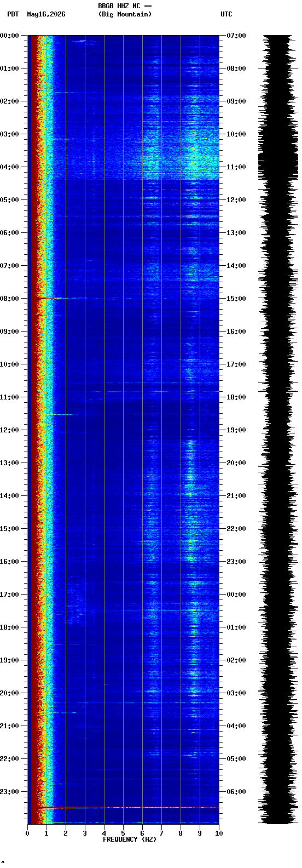This screenshot has height=868, width=302.
Task: Click the 22:00 UTC time label
Action: [x=236, y=529]
